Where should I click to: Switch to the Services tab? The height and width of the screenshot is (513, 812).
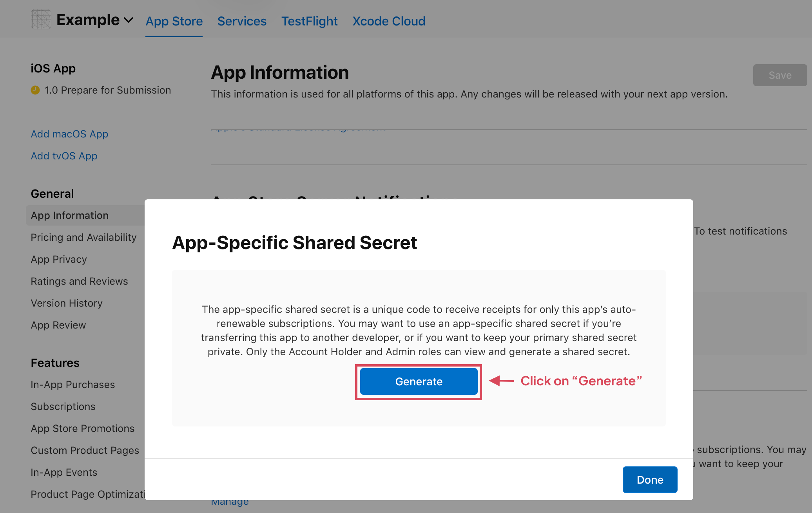click(x=242, y=21)
